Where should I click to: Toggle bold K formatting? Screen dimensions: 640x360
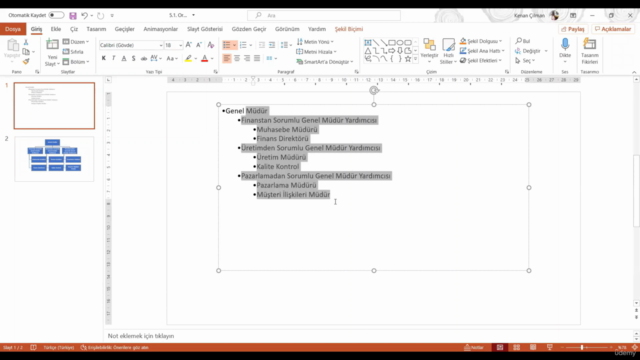tap(104, 58)
